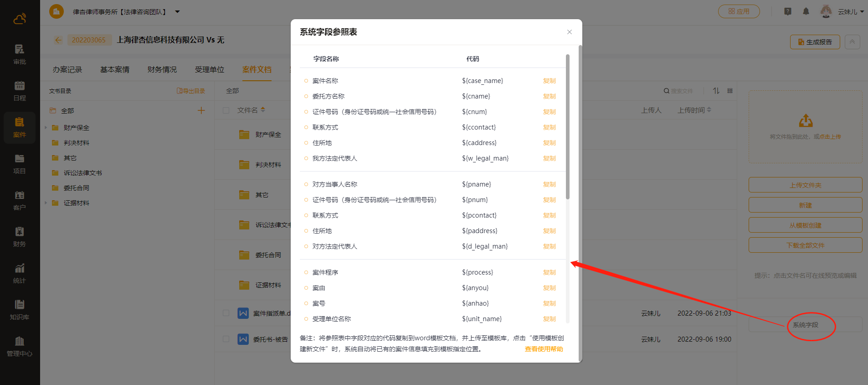The width and height of the screenshot is (868, 385).
Task: Open the 知识库 knowledge base sidebar icon
Action: coord(20,309)
